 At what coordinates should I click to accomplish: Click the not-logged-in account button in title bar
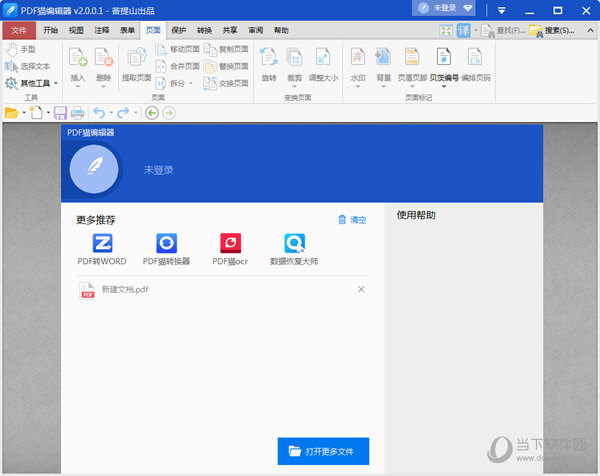(443, 8)
